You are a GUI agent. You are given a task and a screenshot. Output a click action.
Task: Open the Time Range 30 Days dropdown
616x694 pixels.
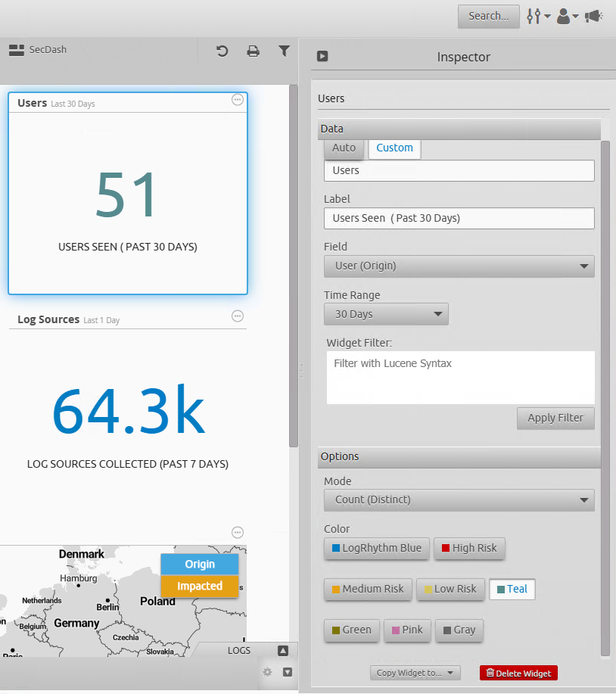point(386,314)
